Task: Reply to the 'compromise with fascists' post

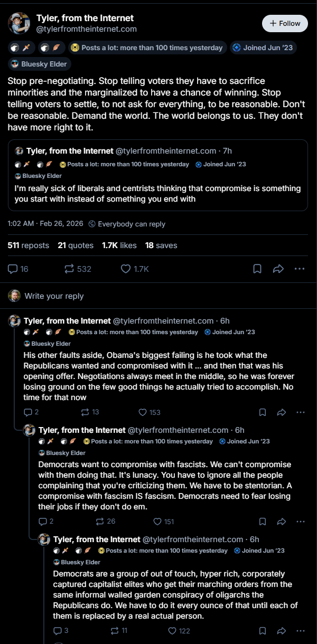Action: 43,522
